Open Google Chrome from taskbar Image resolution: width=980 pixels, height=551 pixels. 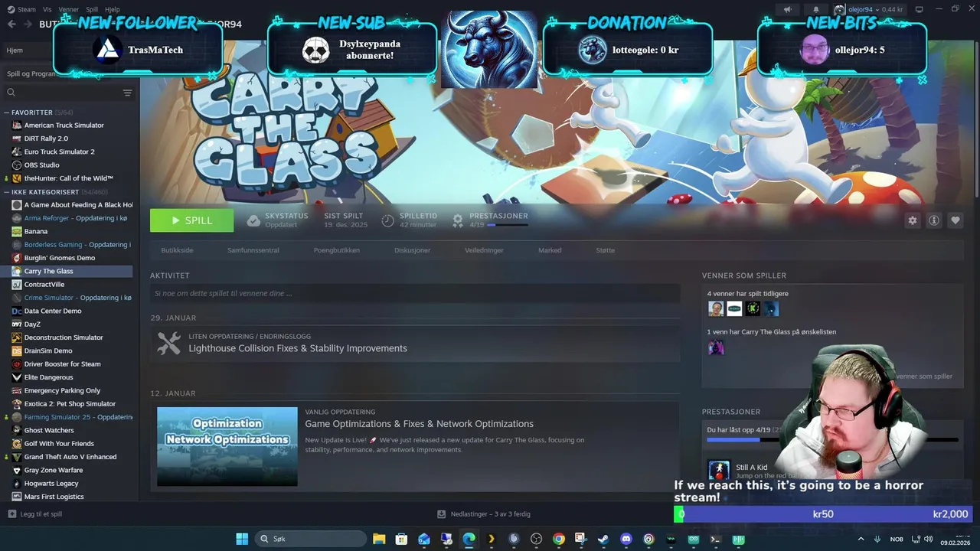click(x=559, y=539)
